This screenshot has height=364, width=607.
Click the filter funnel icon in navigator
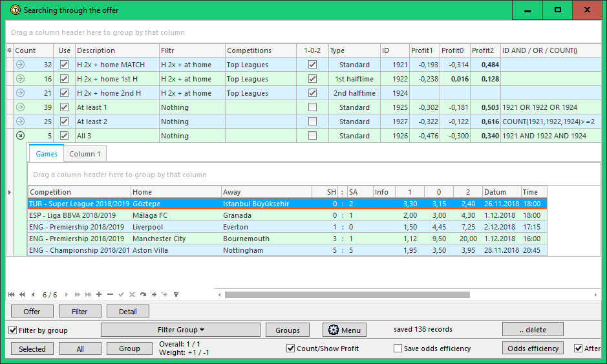click(176, 295)
